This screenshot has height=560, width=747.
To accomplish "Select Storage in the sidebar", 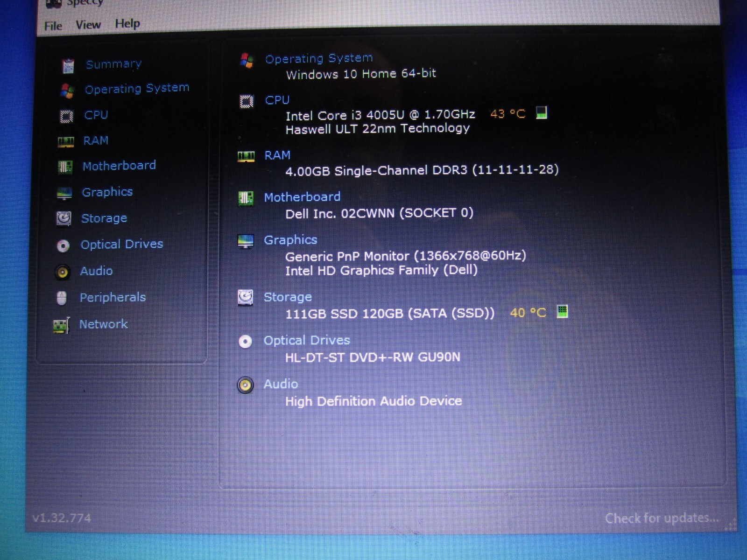I will click(x=104, y=218).
